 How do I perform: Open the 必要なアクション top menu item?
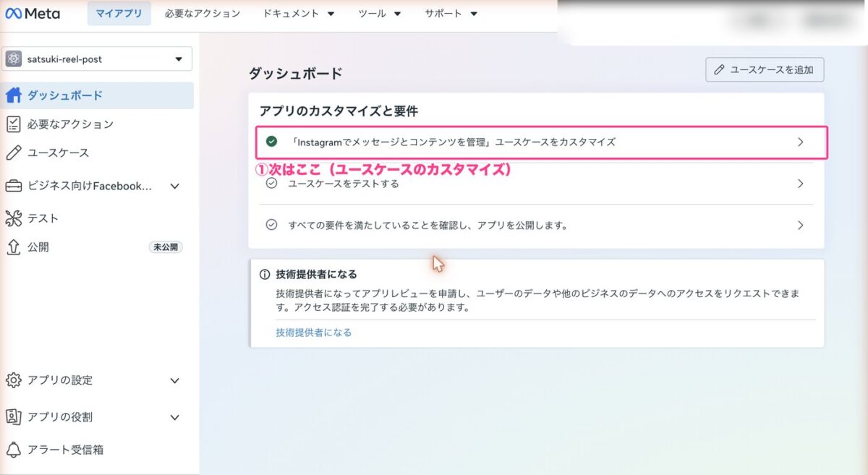tap(202, 14)
